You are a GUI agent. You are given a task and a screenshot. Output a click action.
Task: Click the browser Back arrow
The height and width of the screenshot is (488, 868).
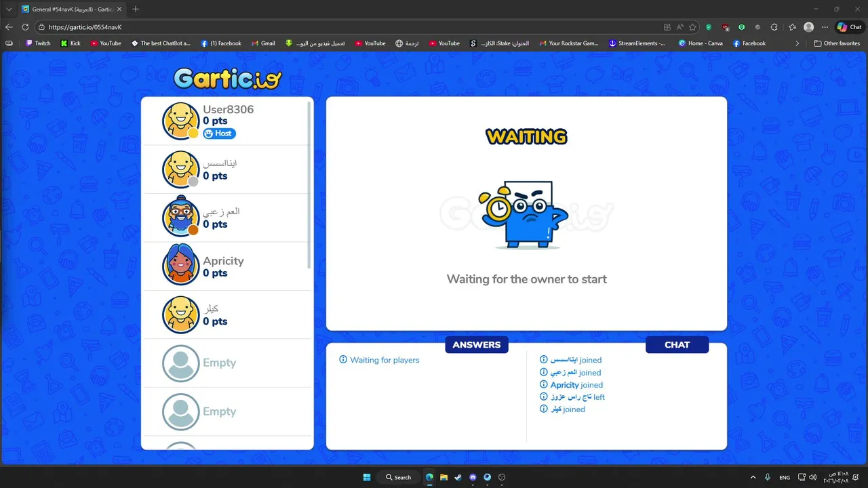pos(9,27)
